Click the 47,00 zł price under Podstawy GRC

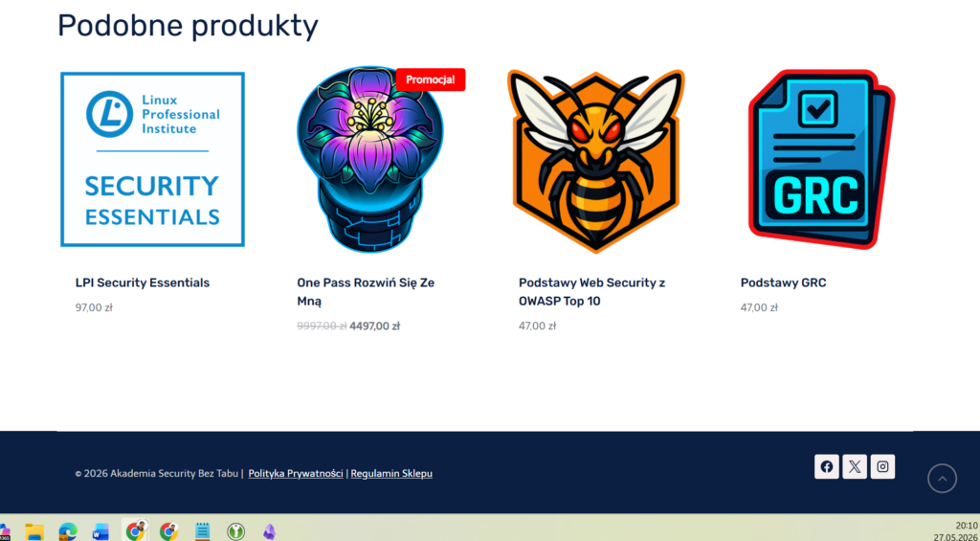click(x=759, y=307)
